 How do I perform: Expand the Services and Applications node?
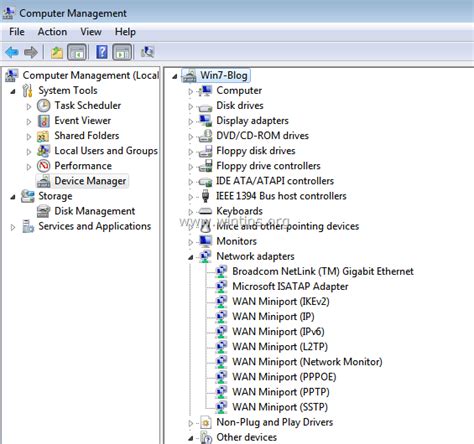13,228
